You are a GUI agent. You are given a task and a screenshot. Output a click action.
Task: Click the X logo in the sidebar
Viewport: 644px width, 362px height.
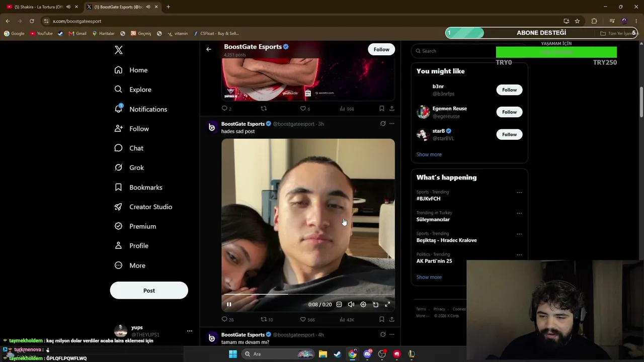pos(119,50)
